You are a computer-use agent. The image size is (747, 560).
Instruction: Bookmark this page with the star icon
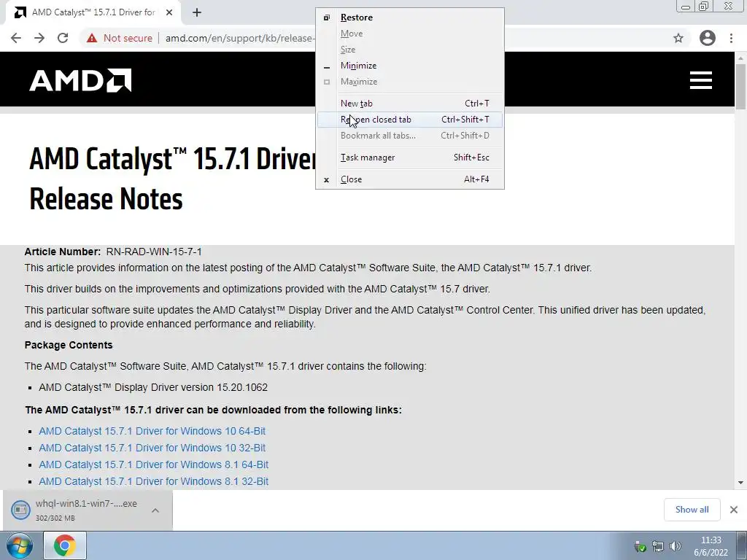tap(678, 38)
